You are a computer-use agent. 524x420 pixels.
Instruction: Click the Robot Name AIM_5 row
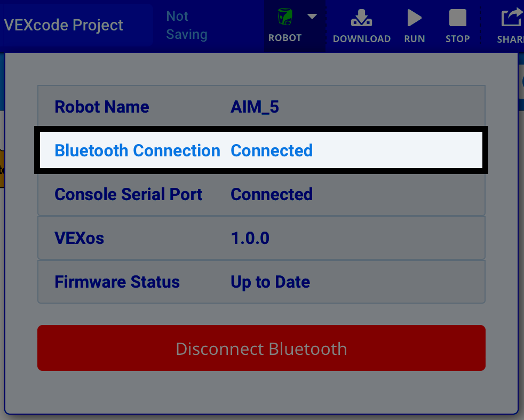click(261, 106)
